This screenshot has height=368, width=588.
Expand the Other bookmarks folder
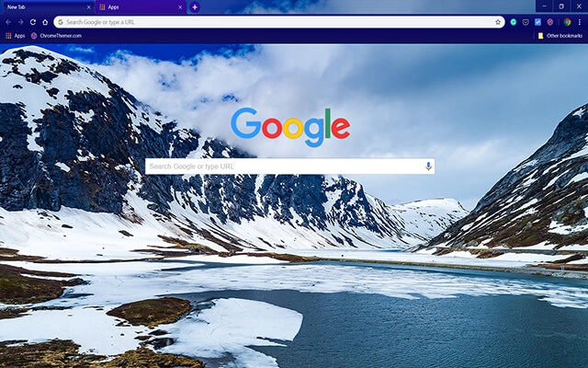(560, 35)
